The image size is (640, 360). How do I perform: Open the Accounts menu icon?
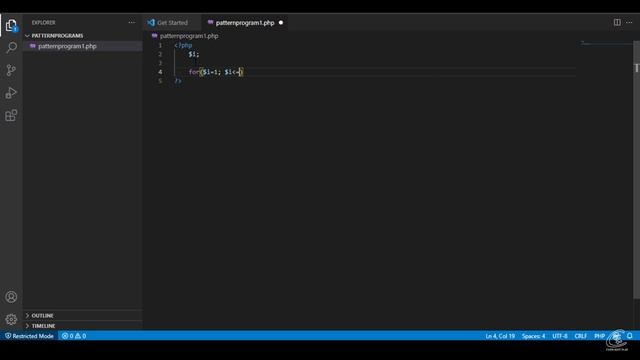tap(11, 297)
